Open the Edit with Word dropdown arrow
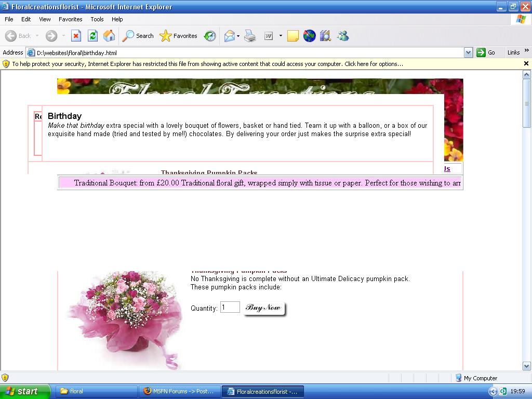The width and height of the screenshot is (532, 399). click(281, 36)
